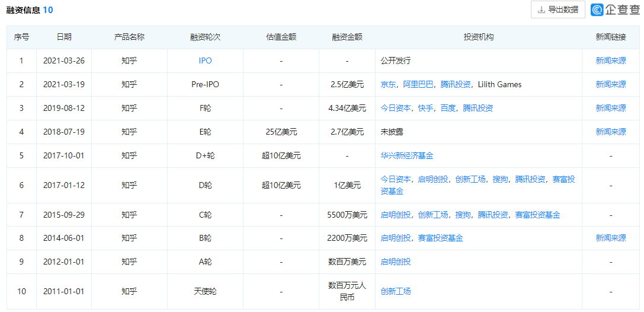This screenshot has width=644, height=312.
Task: Click the 日期 column header
Action: coord(64,37)
